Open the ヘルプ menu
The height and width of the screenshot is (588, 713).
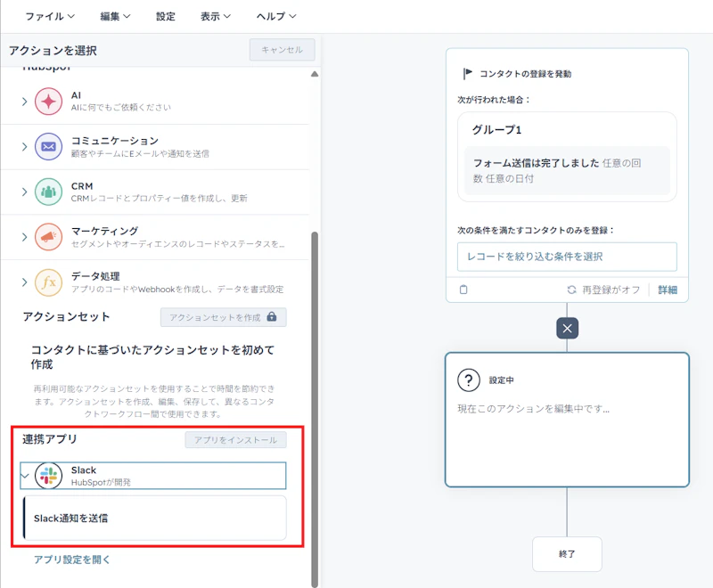276,16
